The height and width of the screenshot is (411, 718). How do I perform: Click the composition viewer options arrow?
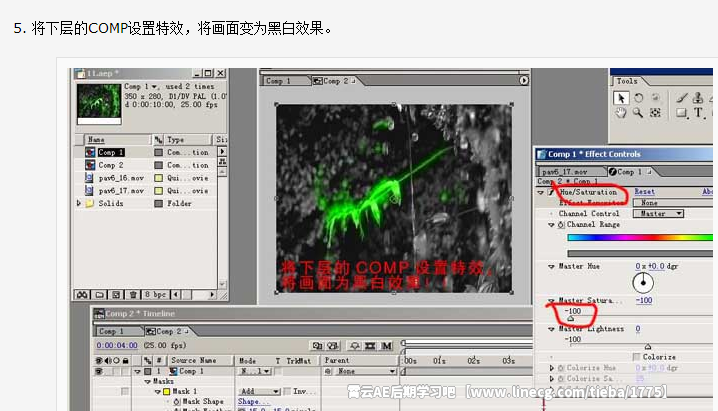click(523, 81)
